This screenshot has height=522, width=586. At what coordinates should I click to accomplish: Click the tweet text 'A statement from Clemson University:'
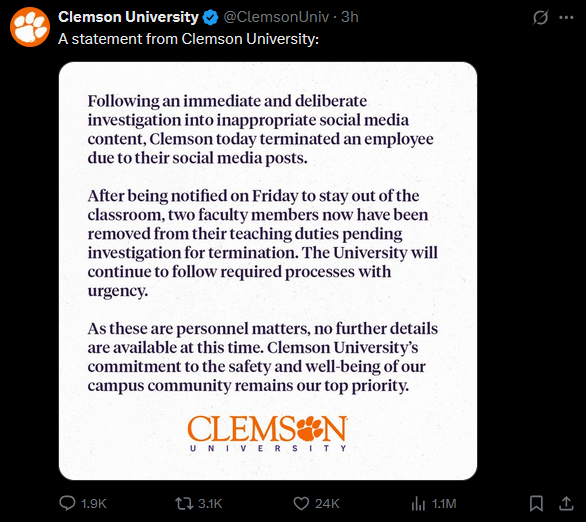[x=188, y=39]
